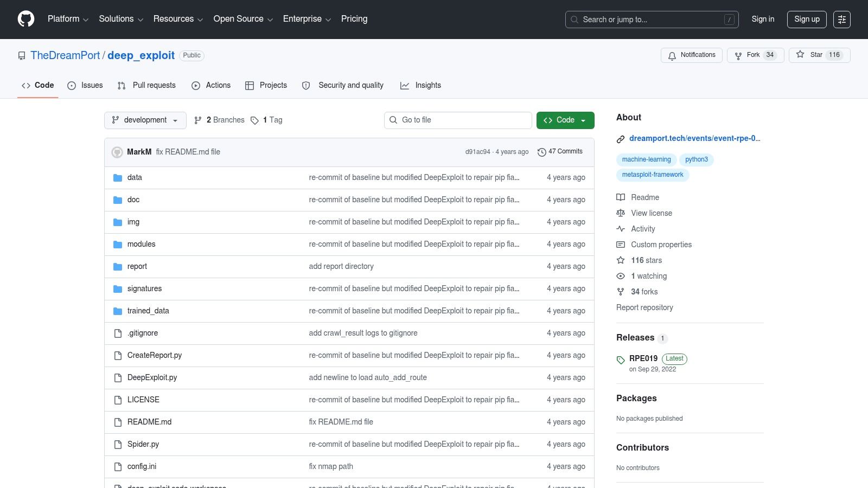Open the GitHub home logo
The image size is (868, 488).
(26, 19)
